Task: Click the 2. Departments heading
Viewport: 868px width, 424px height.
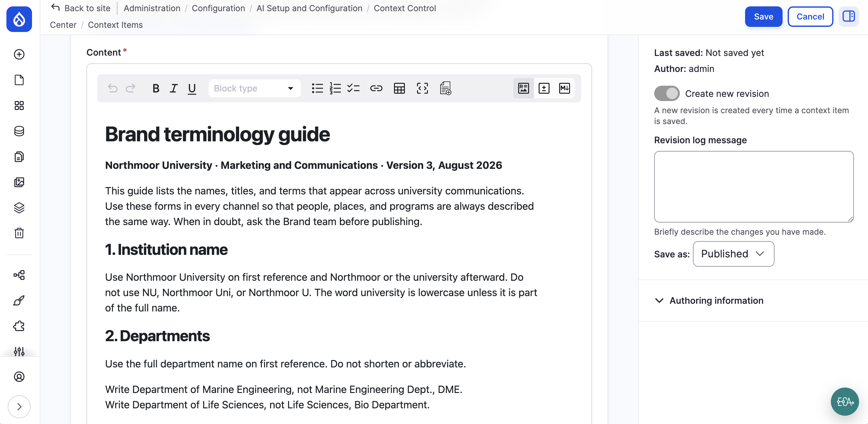Action: coord(157,336)
